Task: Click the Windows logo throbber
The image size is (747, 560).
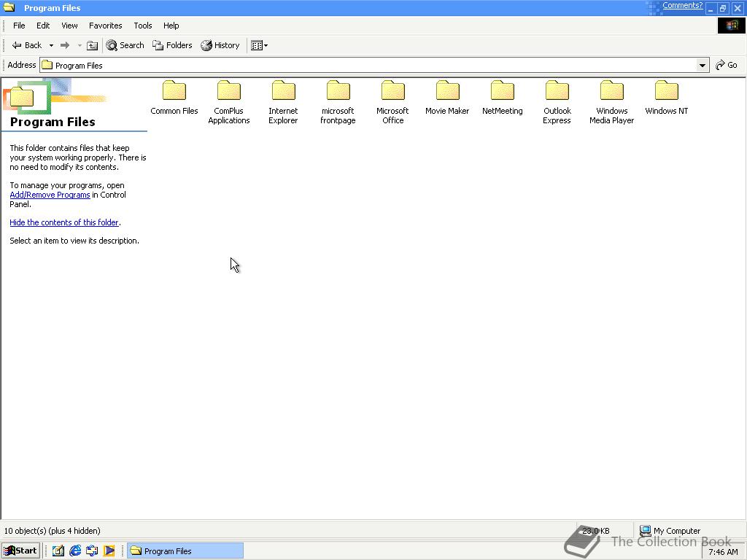Action: click(x=731, y=26)
